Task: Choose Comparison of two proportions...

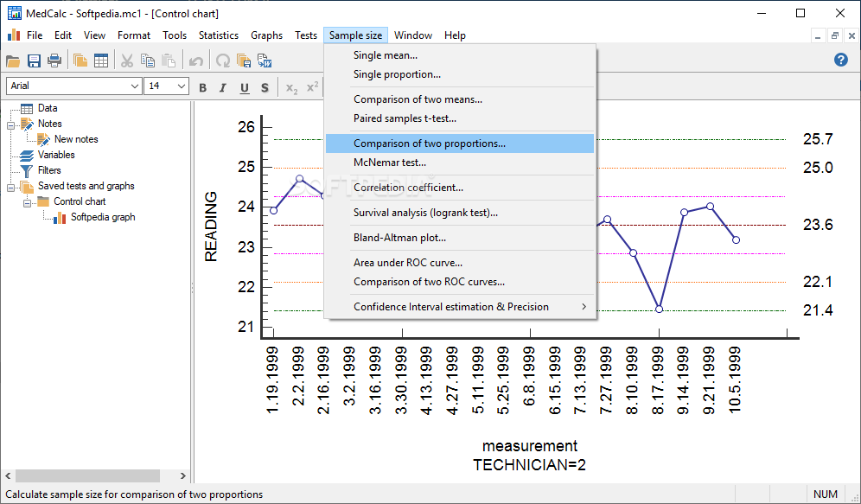Action: (x=459, y=144)
